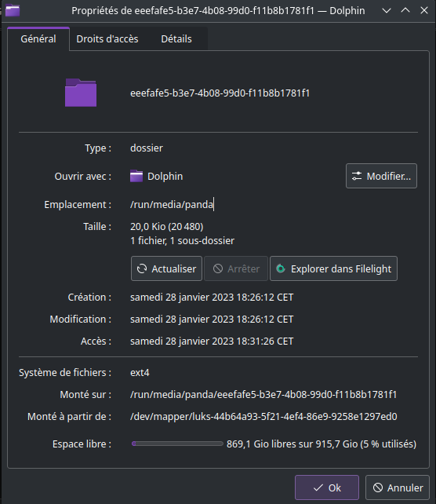Launch Explorer dans Filelight
436x504 pixels.
click(333, 268)
